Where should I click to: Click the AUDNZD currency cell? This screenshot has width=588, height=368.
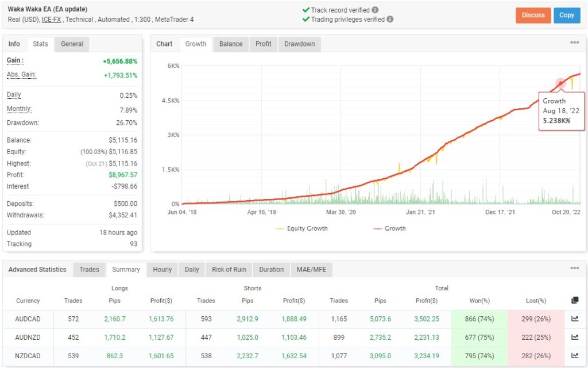point(28,338)
